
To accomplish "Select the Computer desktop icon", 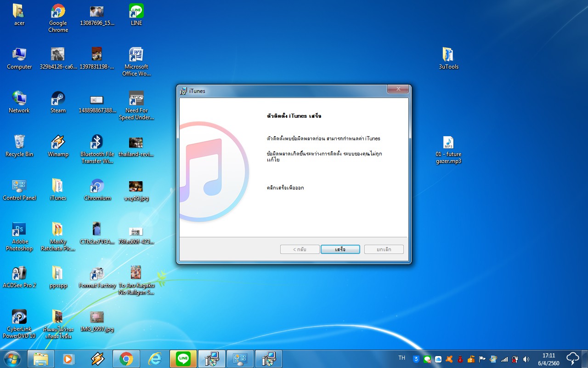I will tap(19, 58).
